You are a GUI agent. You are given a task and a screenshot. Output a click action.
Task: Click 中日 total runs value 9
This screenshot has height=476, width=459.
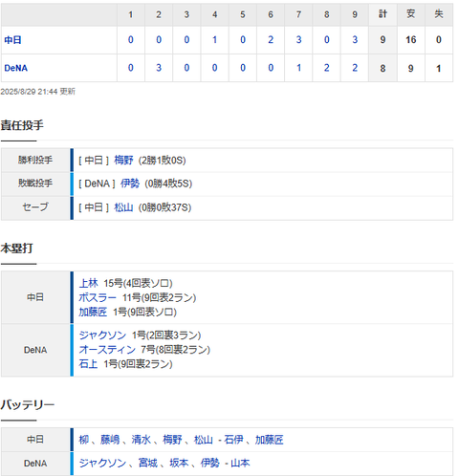382,40
